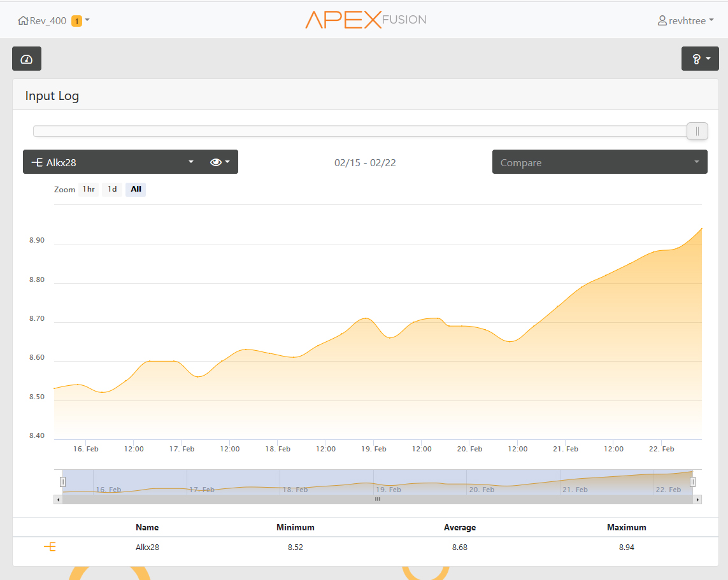
Task: Click the Minimum column header
Action: click(296, 528)
